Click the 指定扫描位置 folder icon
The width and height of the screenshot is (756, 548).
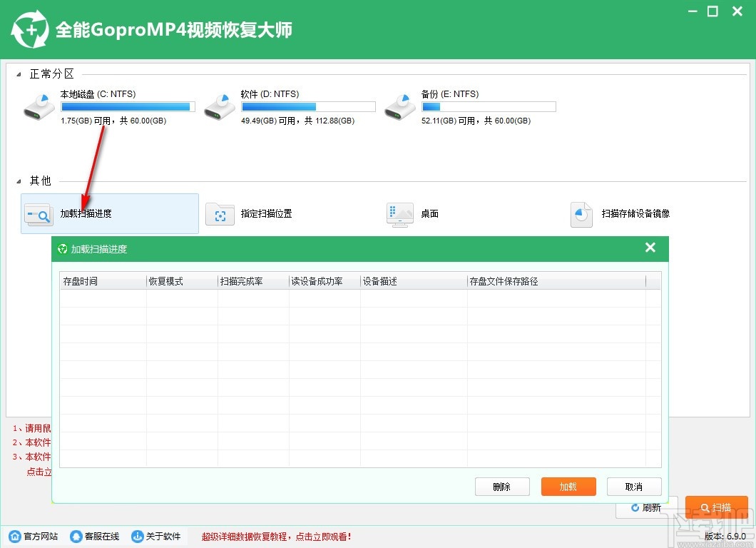pyautogui.click(x=220, y=215)
